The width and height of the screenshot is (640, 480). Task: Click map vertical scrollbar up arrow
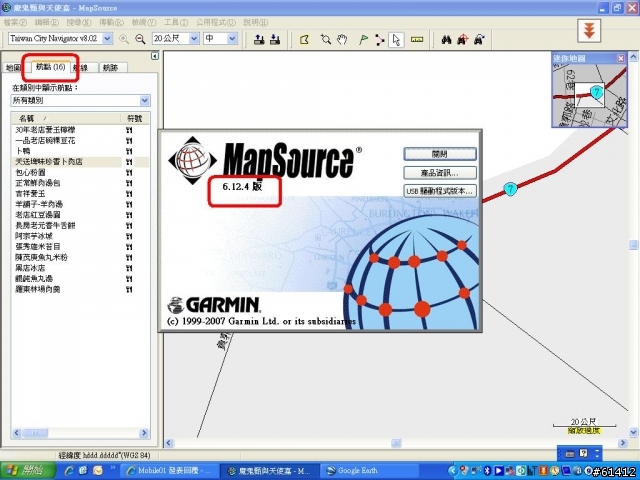(x=633, y=56)
